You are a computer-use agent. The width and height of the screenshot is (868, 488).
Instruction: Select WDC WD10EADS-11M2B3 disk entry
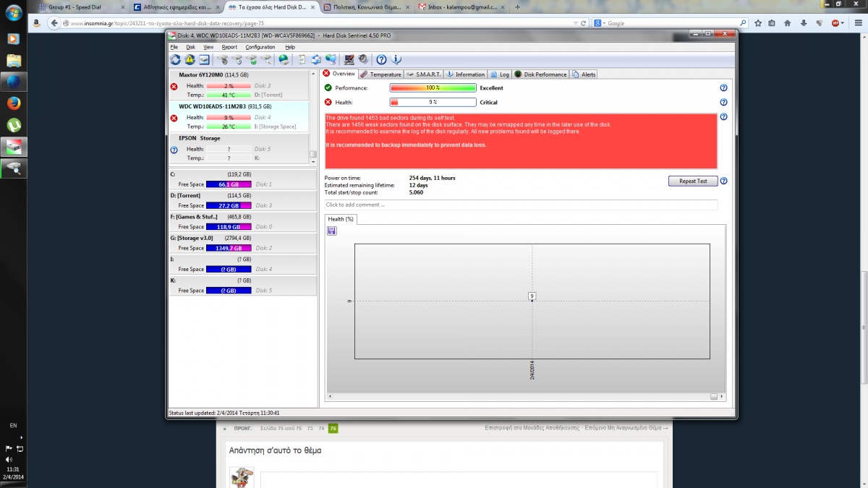(x=239, y=116)
